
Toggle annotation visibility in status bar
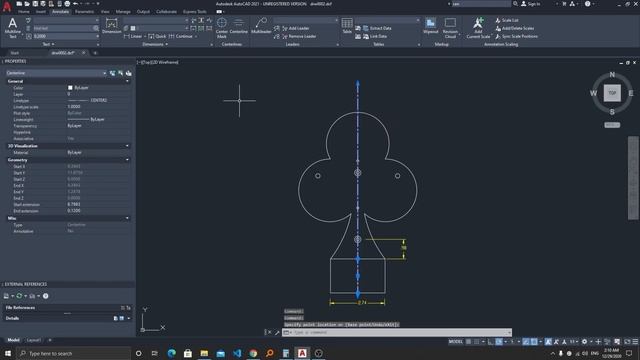point(548,342)
